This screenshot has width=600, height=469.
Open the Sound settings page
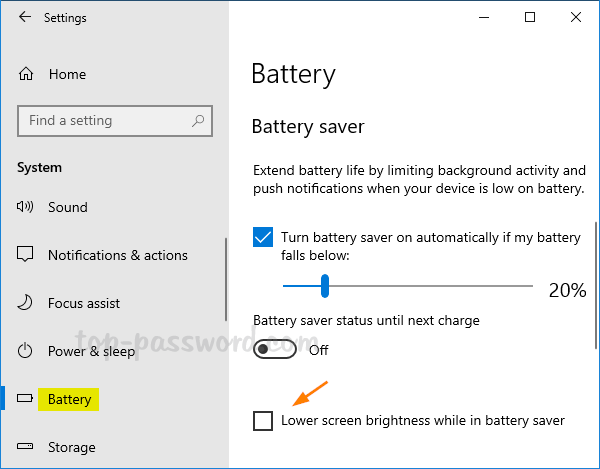[x=68, y=207]
